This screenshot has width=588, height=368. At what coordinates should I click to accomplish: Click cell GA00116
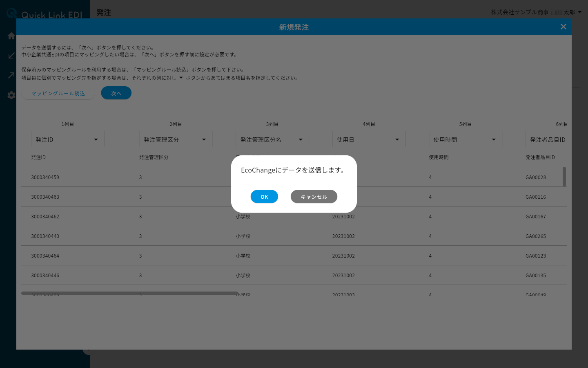536,197
